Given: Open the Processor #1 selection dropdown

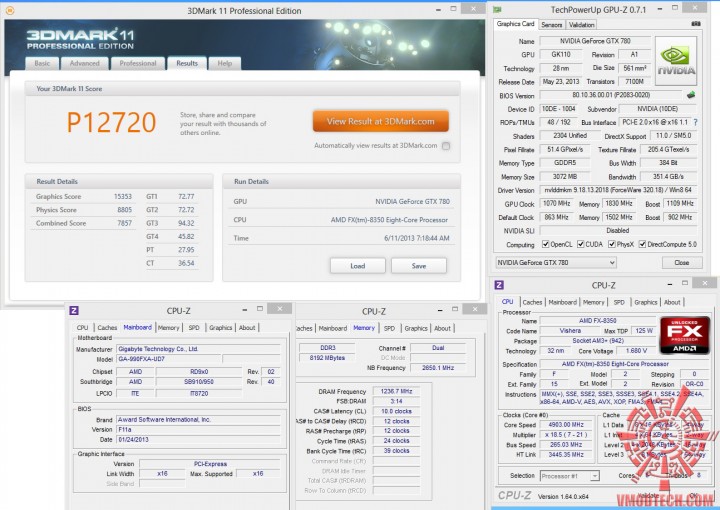Looking at the screenshot, I should point(570,476).
